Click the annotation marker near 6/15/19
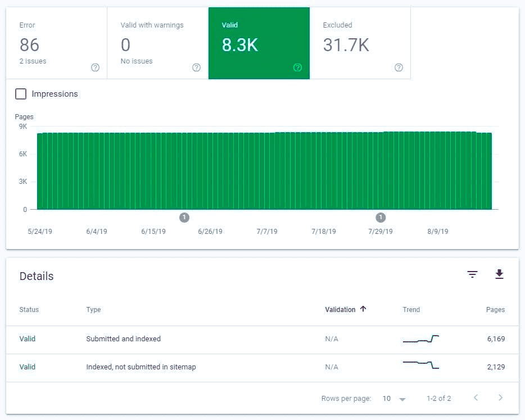Viewport: 525px width, 420px height. coord(184,218)
